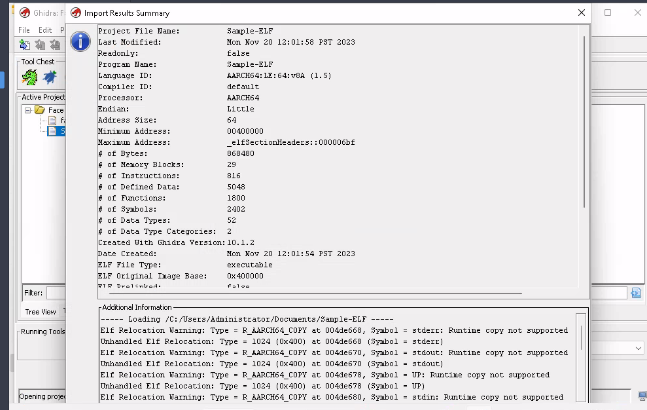647x410 pixels.
Task: Click the first project toolbar icon under File
Action: (x=25, y=45)
